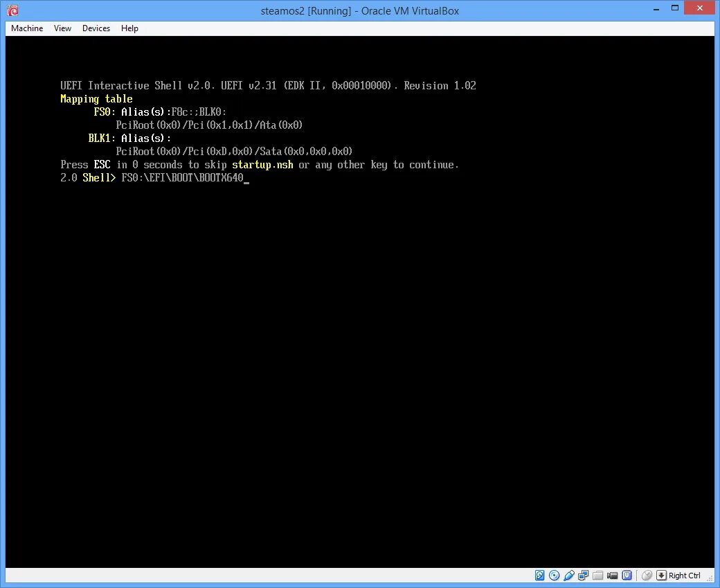720x588 pixels.
Task: Click the CPU virtualization status icon
Action: coord(627,575)
